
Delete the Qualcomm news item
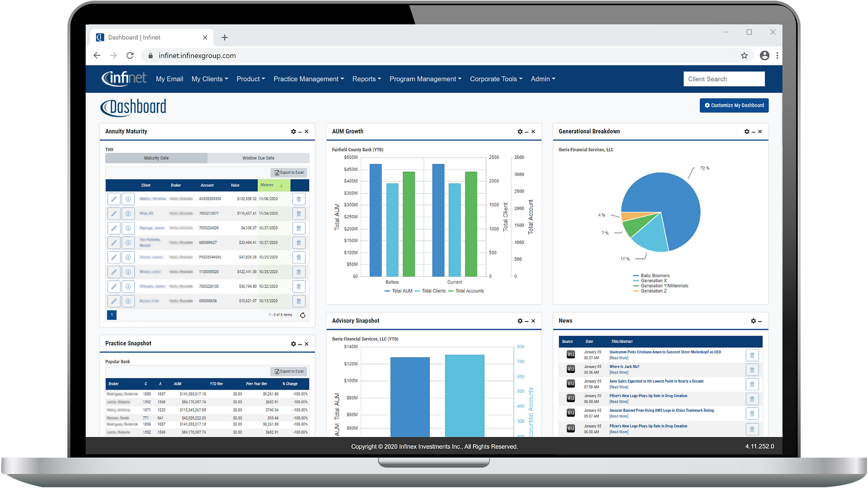coord(752,355)
